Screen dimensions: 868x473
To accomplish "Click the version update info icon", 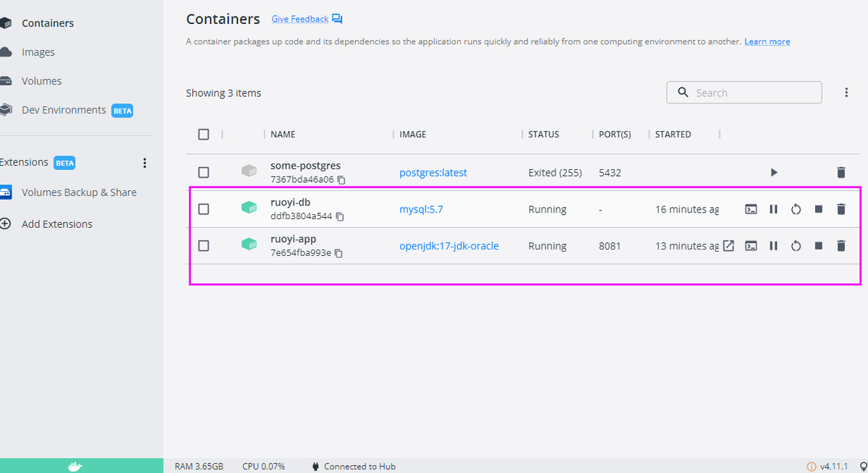I will click(x=812, y=466).
